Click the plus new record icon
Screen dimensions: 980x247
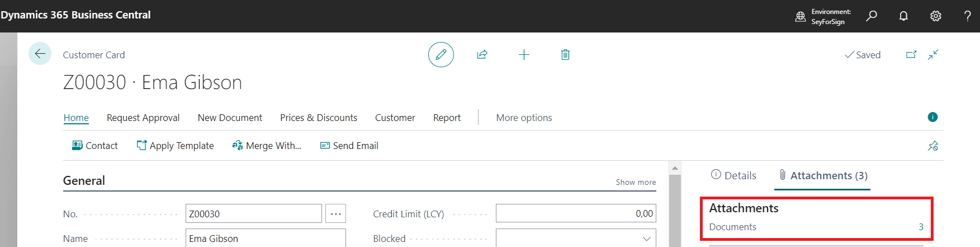[x=524, y=54]
